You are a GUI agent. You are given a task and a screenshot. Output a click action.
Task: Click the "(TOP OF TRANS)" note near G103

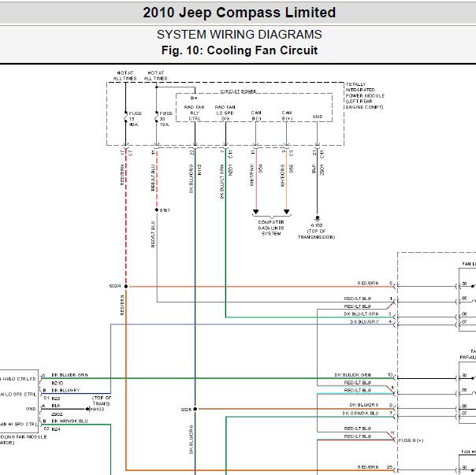click(x=102, y=401)
